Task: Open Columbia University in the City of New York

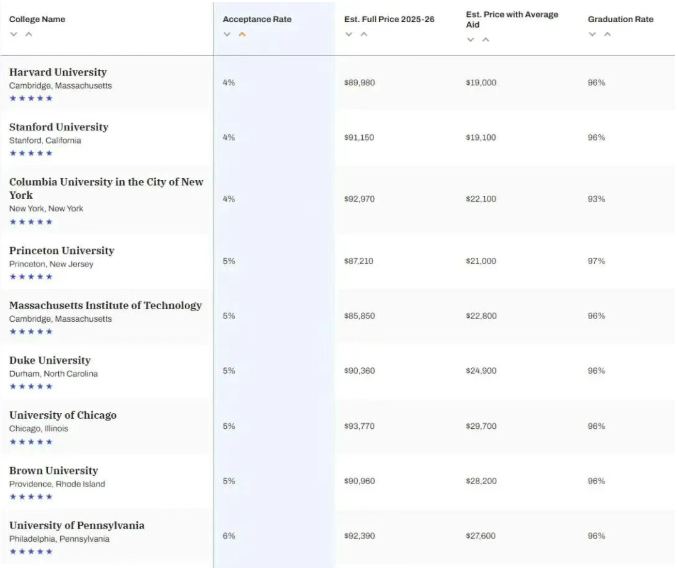Action: click(106, 188)
